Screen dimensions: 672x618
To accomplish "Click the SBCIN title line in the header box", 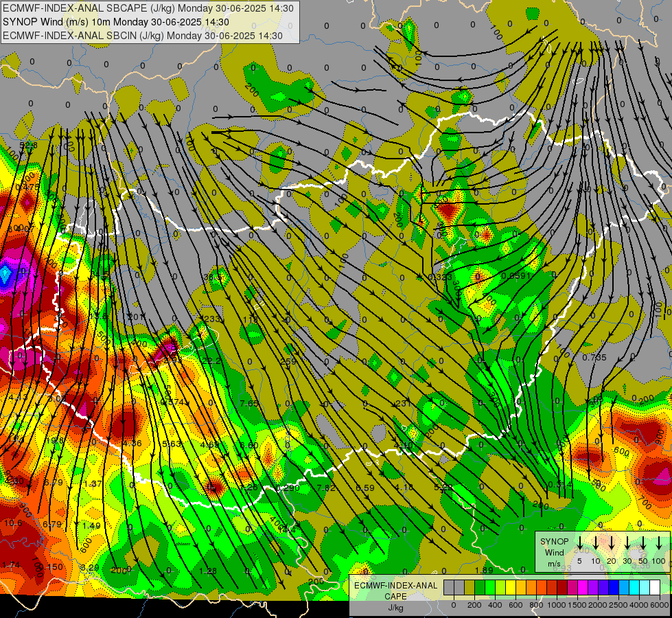I will coord(143,36).
